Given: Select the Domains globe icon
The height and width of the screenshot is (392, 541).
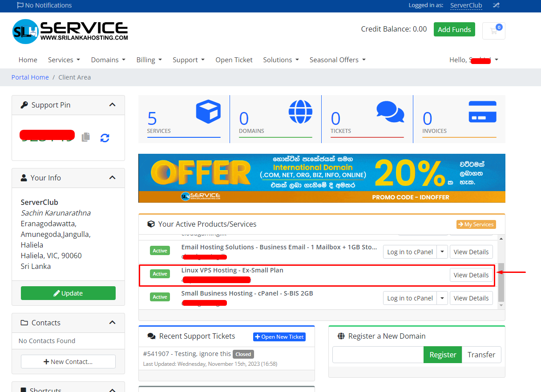Looking at the screenshot, I should pyautogui.click(x=300, y=112).
